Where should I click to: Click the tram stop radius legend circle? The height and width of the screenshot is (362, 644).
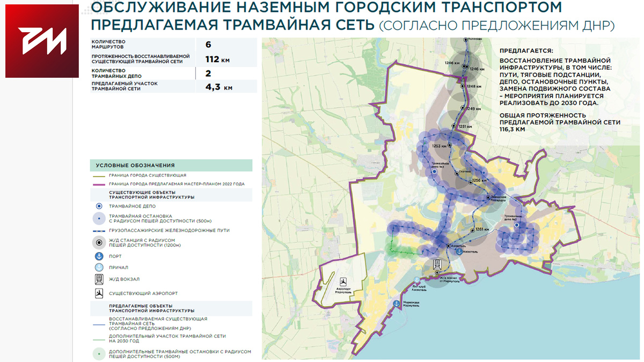pyautogui.click(x=99, y=218)
